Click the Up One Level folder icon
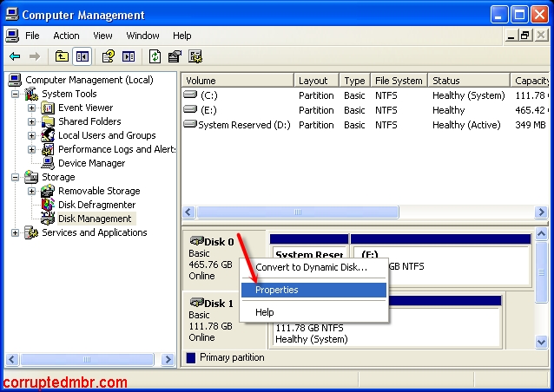The width and height of the screenshot is (554, 392). click(62, 56)
